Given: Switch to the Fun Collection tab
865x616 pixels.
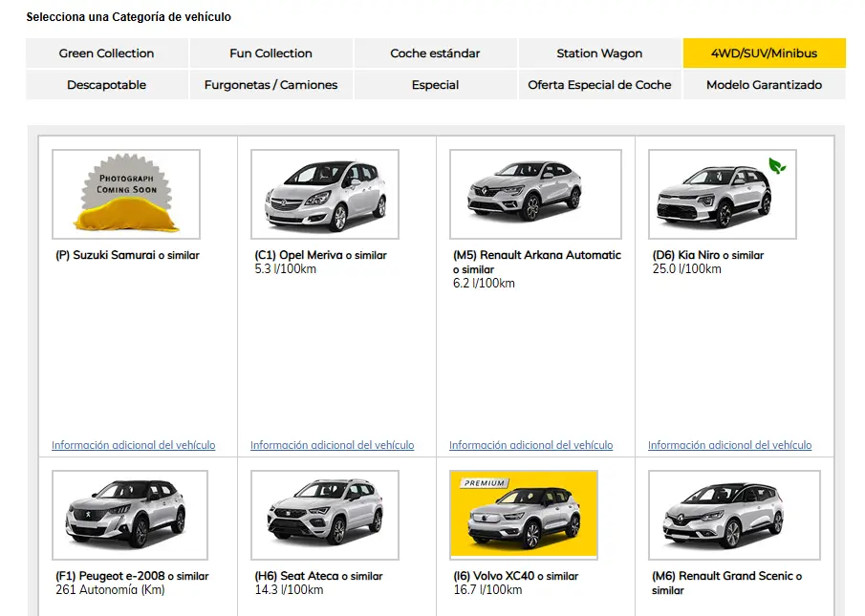Looking at the screenshot, I should click(x=270, y=53).
